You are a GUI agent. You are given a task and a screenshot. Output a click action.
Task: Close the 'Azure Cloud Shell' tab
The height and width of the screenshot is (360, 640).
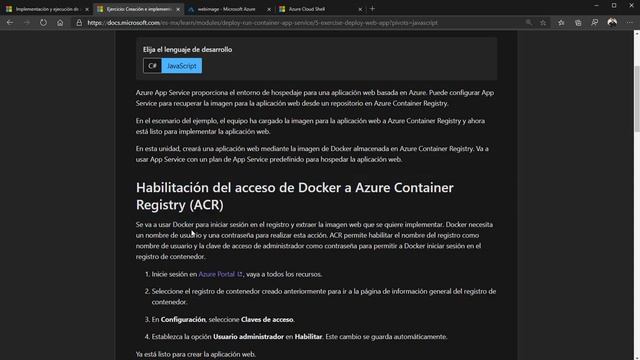(360, 9)
